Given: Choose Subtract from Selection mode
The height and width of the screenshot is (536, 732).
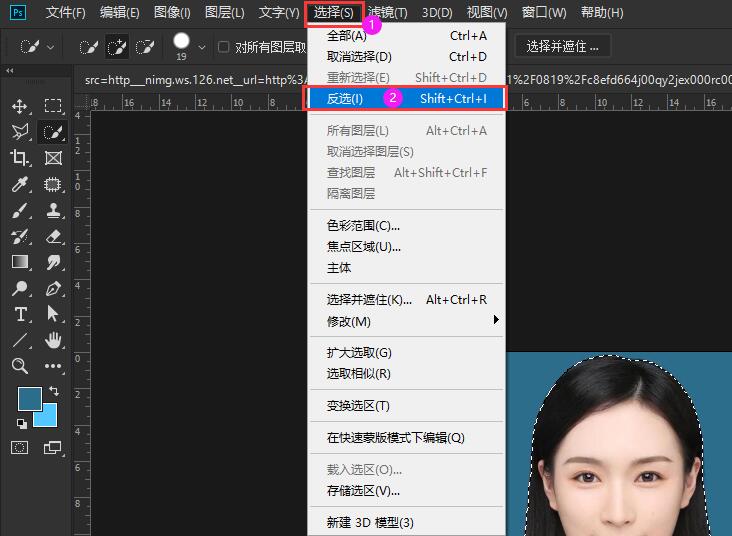Looking at the screenshot, I should point(144,47).
